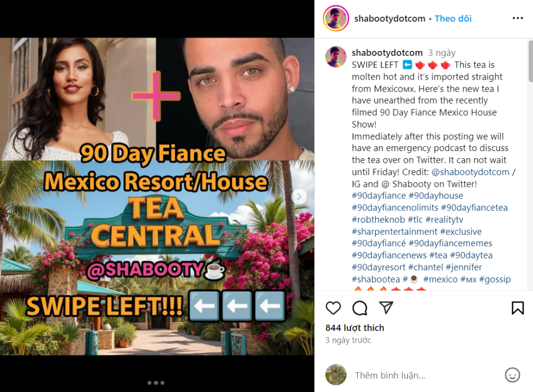
Task: Share the post using the paper plane icon
Action: [x=386, y=307]
